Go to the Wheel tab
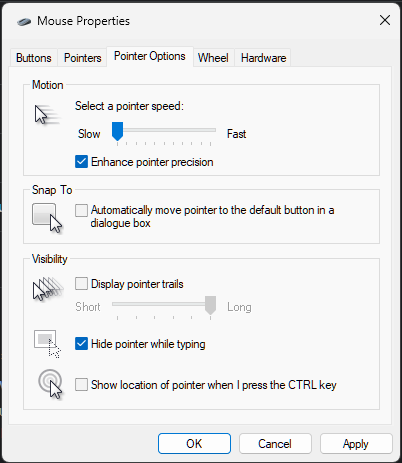402x463 pixels. 213,58
